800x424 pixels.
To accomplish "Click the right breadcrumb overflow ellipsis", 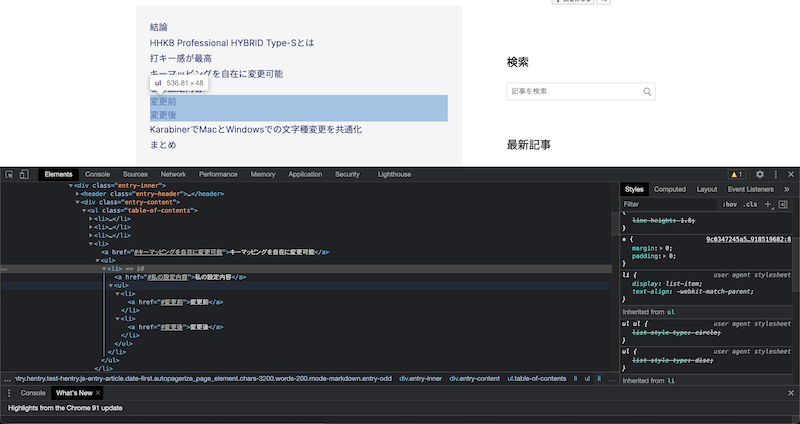I will (x=612, y=380).
